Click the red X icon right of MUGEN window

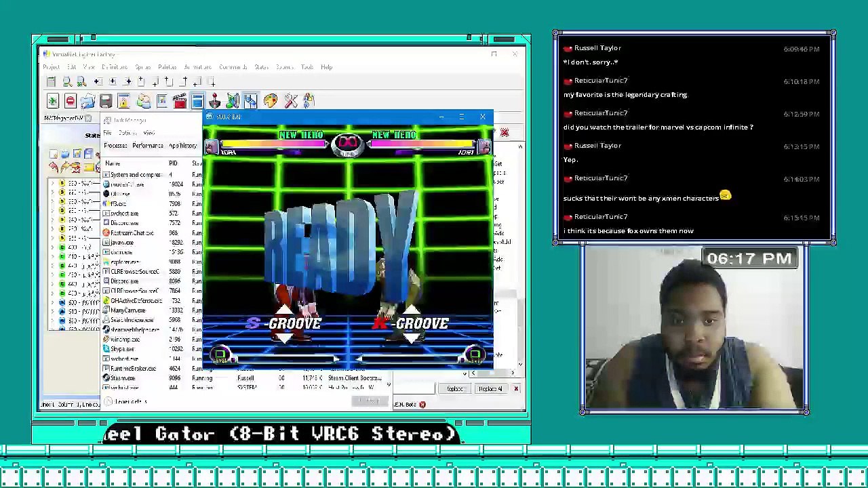(x=505, y=133)
